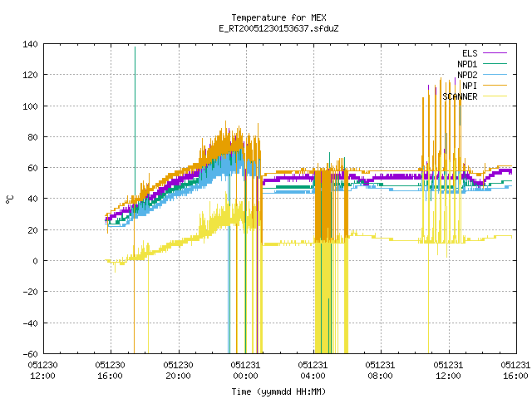The height and width of the screenshot is (399, 532).
Task: Click the NPD2 legend label
Action: [467, 75]
